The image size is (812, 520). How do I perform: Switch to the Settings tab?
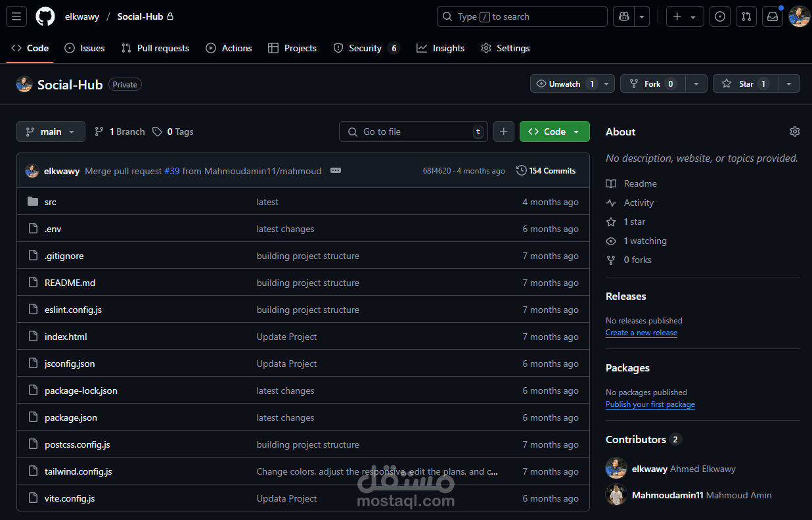click(505, 48)
